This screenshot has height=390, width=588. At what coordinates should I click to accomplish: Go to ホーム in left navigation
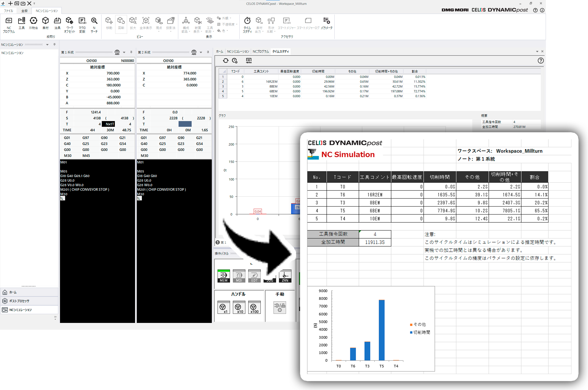coord(29,292)
